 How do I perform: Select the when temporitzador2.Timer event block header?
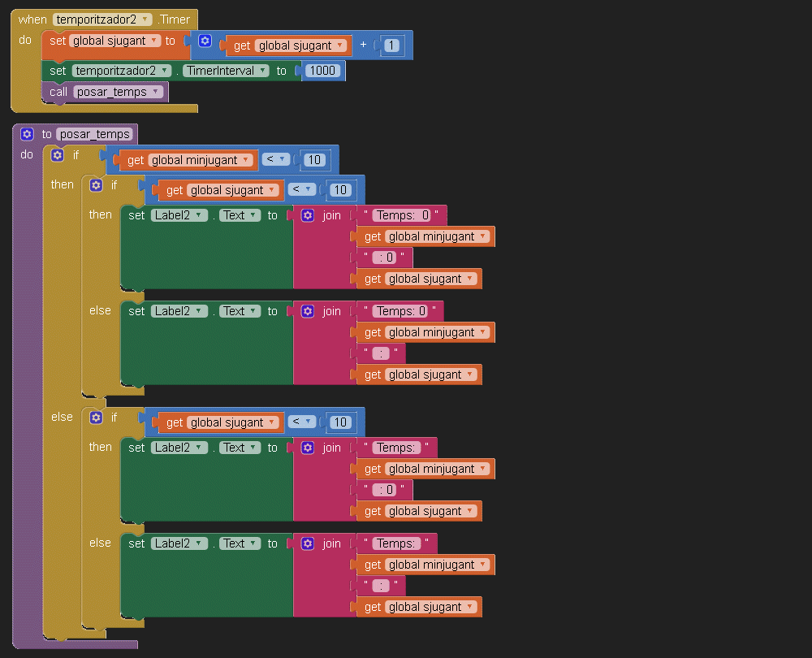click(x=32, y=19)
